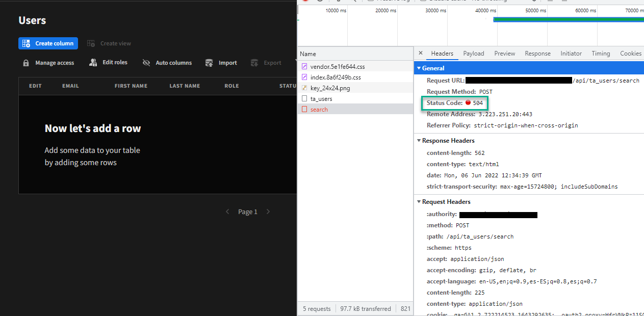Click the date header Mon, 06 Jun 2022
Viewport: 644px width, 316px height.
coord(484,175)
